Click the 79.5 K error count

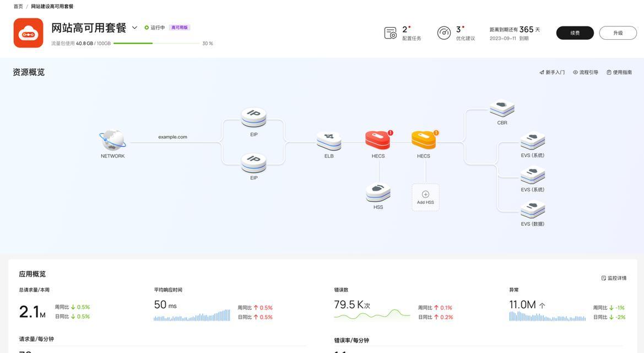click(352, 305)
